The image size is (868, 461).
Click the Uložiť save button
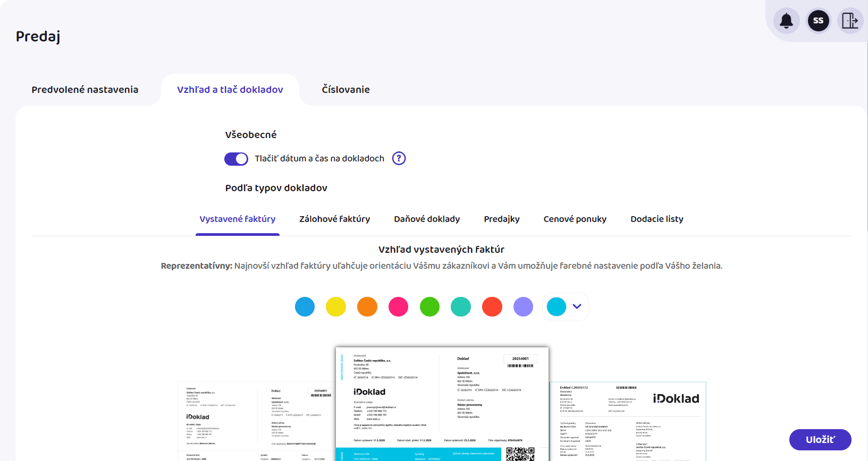pyautogui.click(x=820, y=440)
